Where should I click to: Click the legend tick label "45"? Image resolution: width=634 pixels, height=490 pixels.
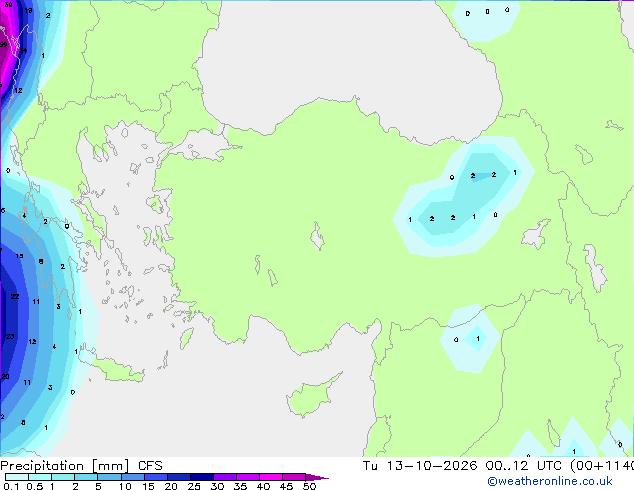click(x=286, y=486)
